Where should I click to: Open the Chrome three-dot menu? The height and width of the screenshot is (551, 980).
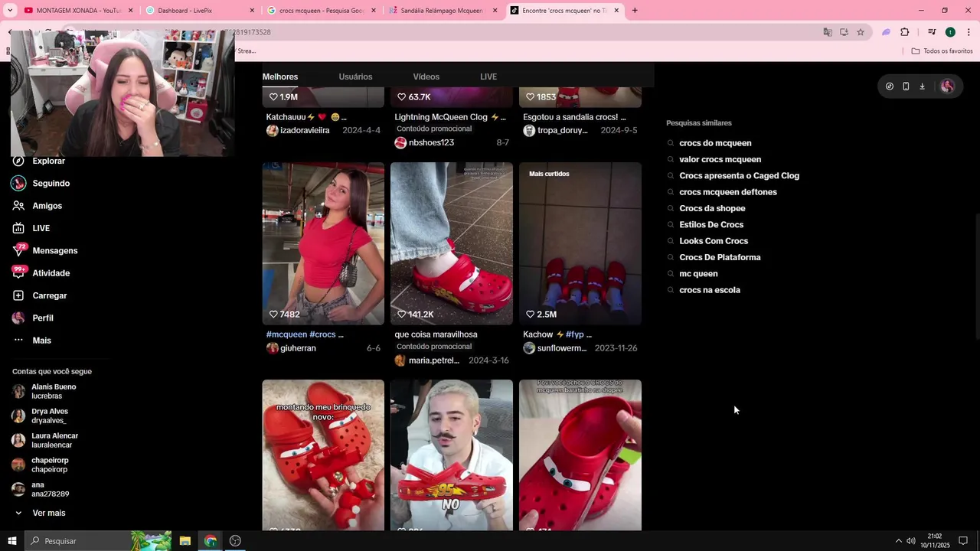(969, 32)
